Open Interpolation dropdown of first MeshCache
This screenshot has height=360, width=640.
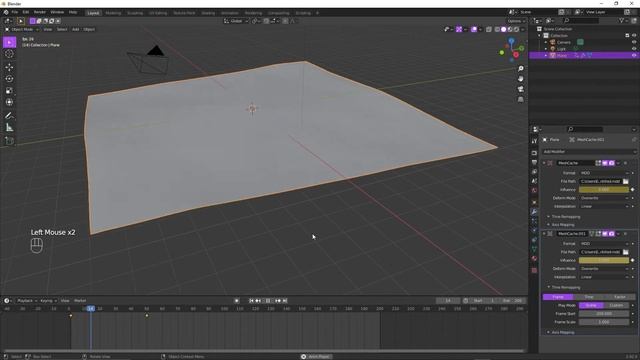(x=604, y=207)
